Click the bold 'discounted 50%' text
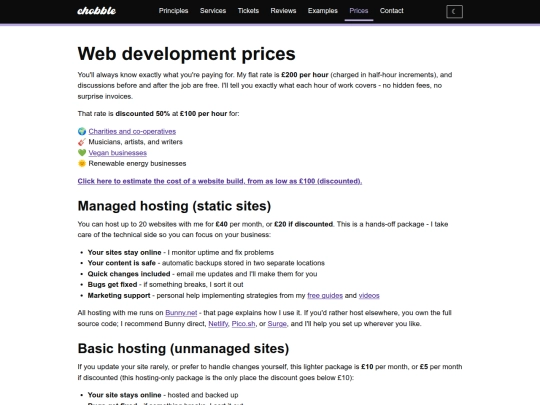This screenshot has height=405, width=540. [x=143, y=114]
